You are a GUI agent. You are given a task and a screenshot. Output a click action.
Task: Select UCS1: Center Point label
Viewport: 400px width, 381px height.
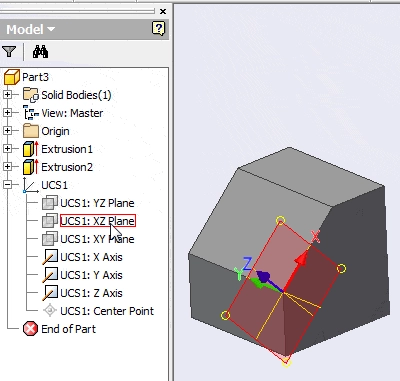pos(107,311)
